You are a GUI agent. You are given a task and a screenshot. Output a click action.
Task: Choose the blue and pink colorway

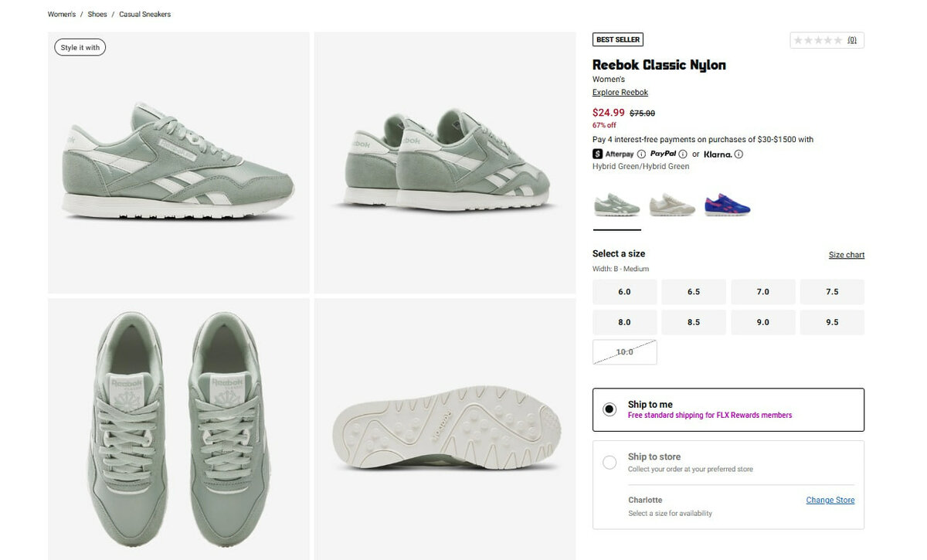(x=727, y=205)
